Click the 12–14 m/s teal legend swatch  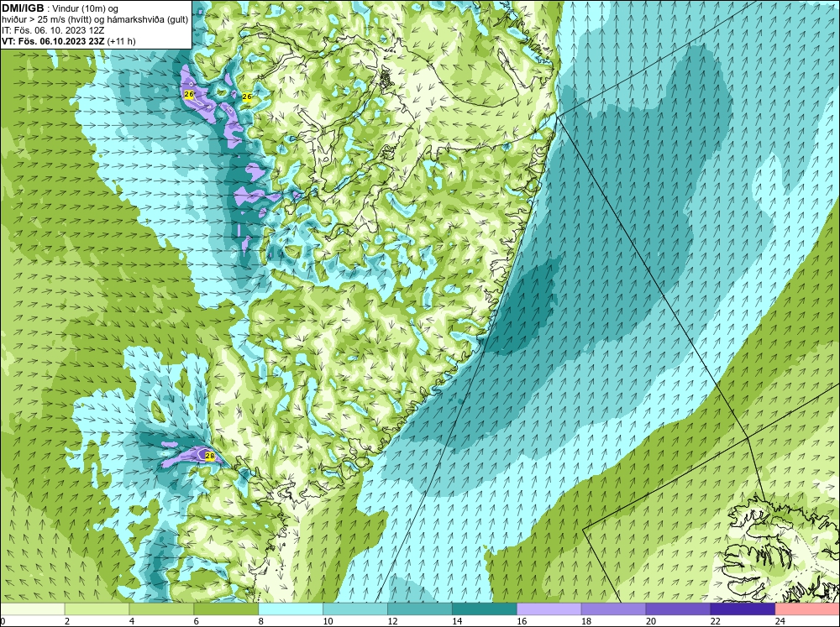[419, 609]
